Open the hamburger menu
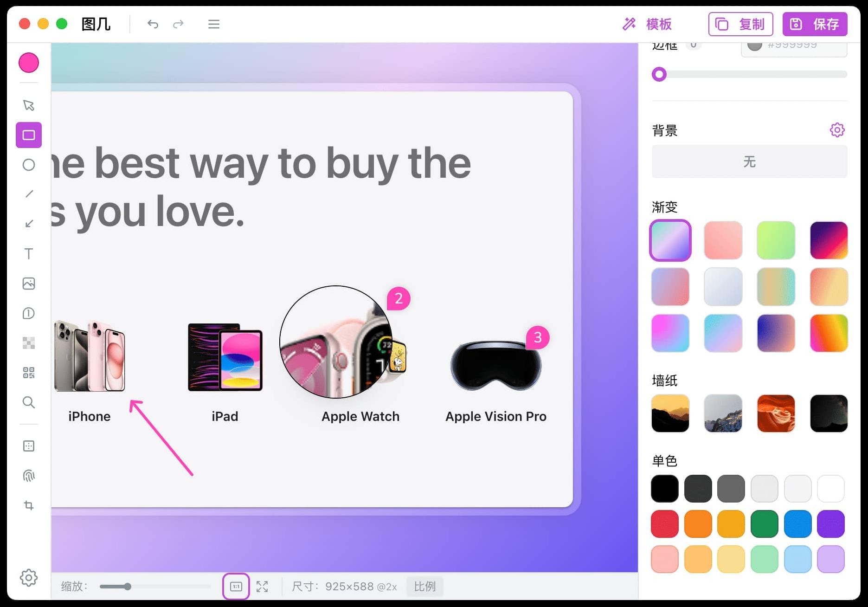The width and height of the screenshot is (868, 607). (x=214, y=24)
